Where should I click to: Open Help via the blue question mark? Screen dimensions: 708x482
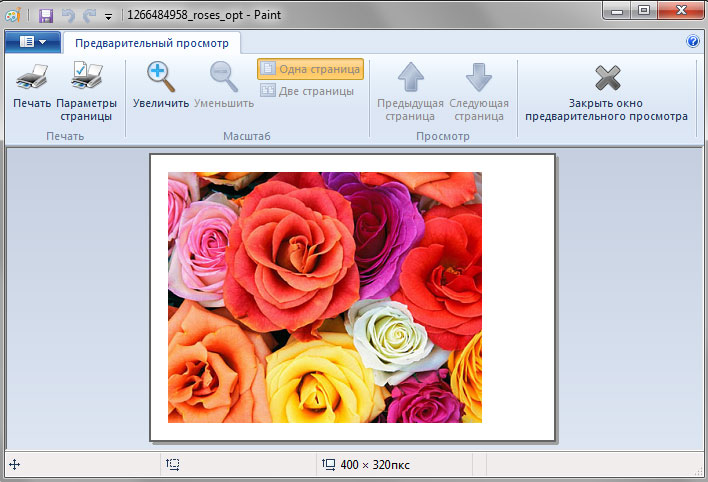coord(692,42)
